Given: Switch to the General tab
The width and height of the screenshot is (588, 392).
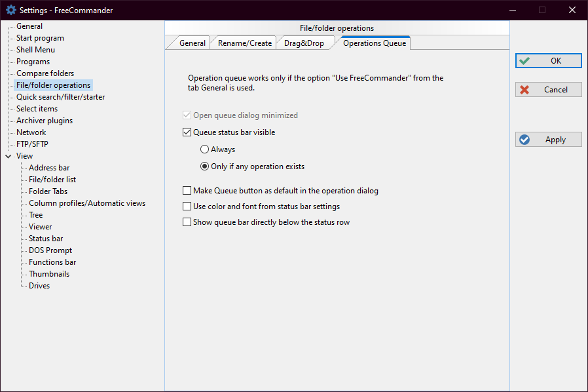Looking at the screenshot, I should click(x=192, y=43).
